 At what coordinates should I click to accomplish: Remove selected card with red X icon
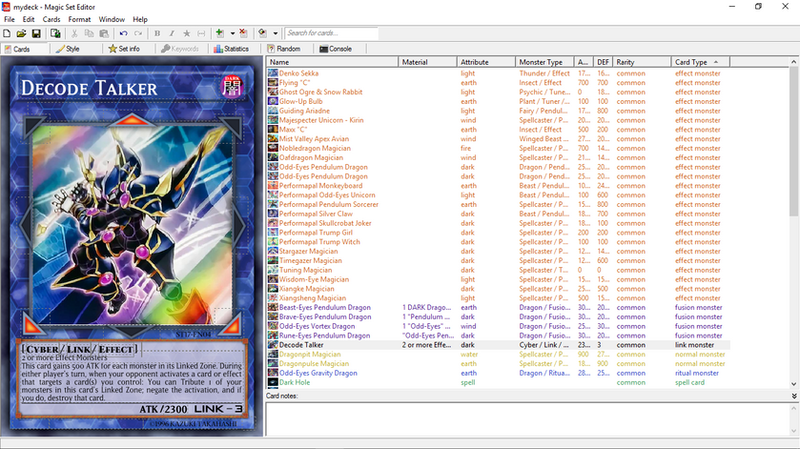(x=243, y=34)
